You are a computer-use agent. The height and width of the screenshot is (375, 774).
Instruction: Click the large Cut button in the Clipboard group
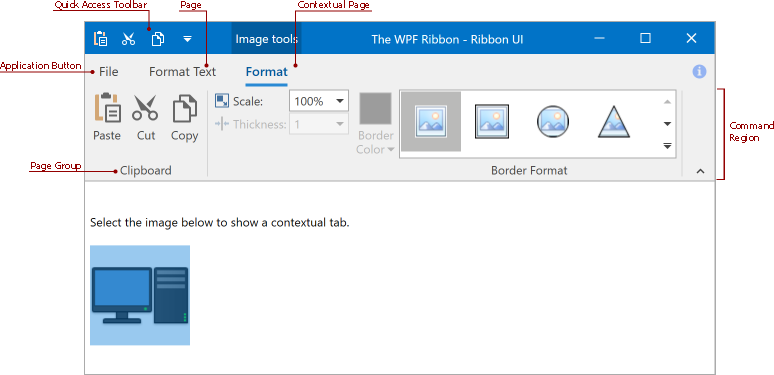point(146,117)
